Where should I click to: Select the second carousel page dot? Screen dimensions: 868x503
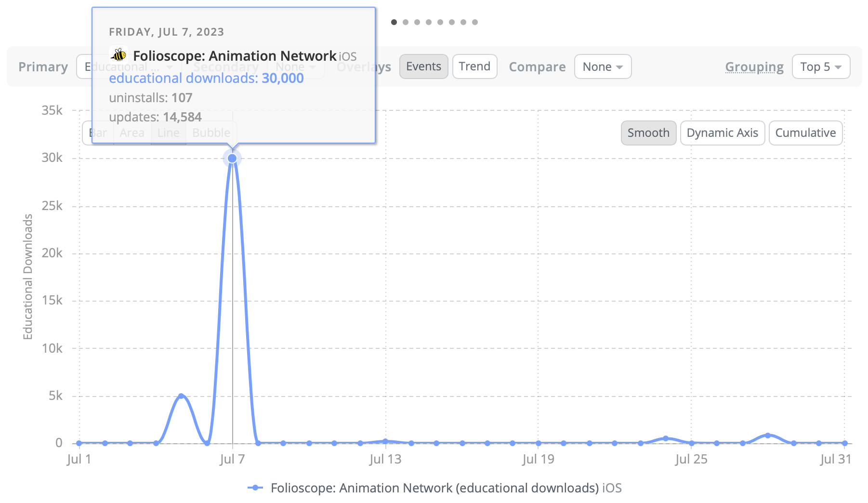[406, 22]
